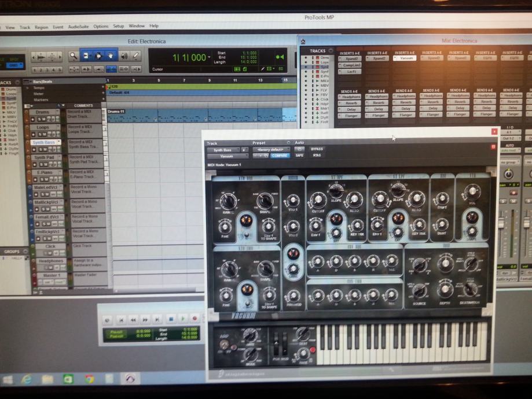Screen dimensions: 532x399
Task: Open the Synth Bass track name dropdown
Action: [x=58, y=142]
